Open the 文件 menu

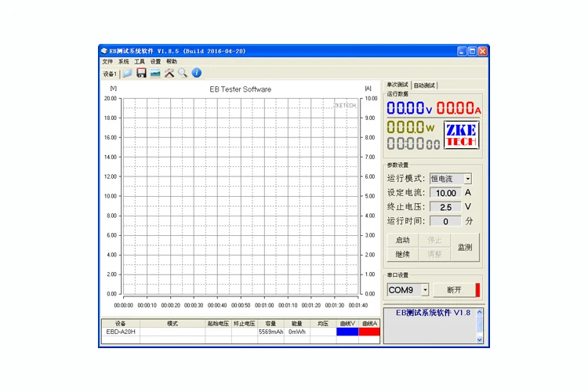pyautogui.click(x=107, y=61)
